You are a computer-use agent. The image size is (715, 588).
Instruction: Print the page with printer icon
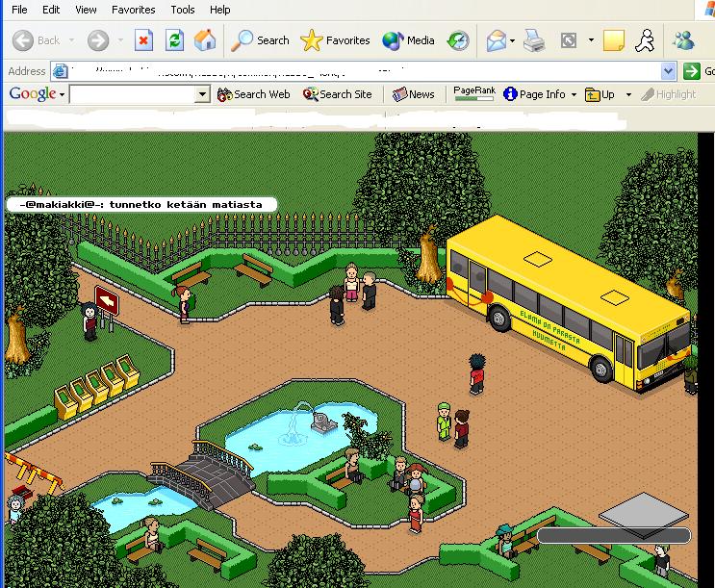534,40
